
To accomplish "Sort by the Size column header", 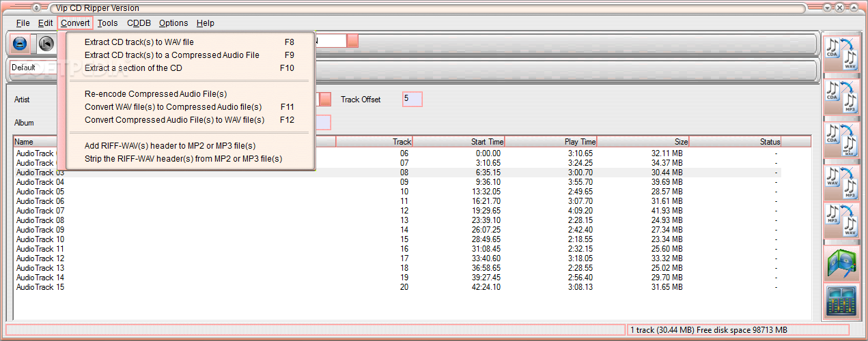I will point(643,142).
